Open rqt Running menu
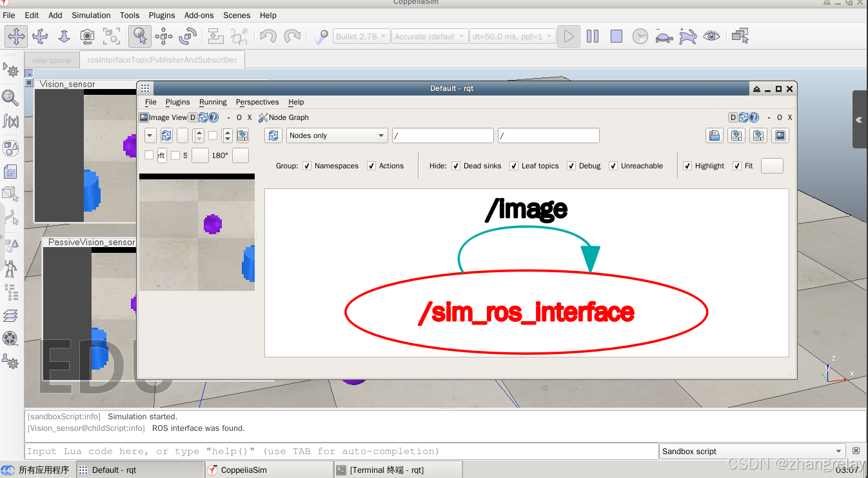Image resolution: width=868 pixels, height=478 pixels. [x=213, y=102]
